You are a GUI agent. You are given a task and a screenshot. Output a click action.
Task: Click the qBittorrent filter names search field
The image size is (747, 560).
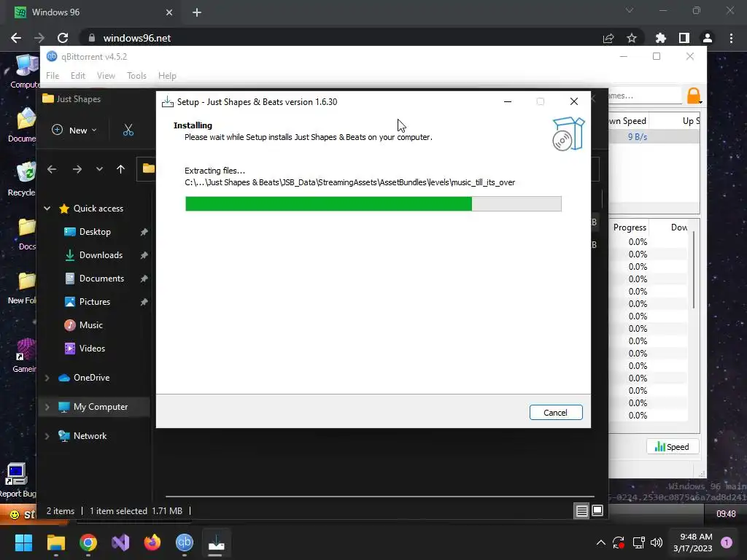point(645,96)
